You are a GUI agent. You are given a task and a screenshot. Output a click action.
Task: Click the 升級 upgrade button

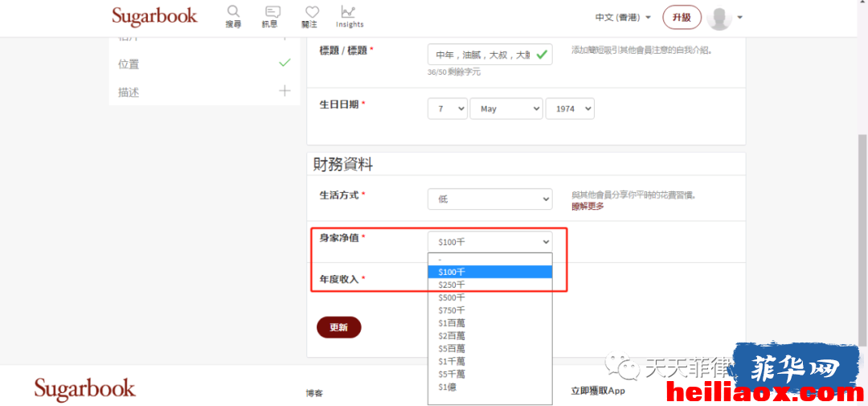[682, 17]
